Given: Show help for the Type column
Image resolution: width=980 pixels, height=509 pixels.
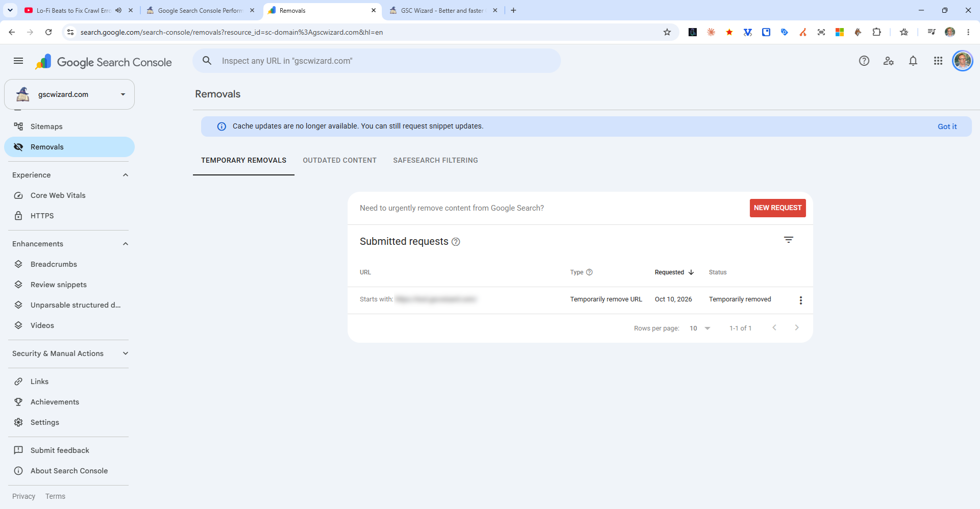Looking at the screenshot, I should [x=590, y=272].
